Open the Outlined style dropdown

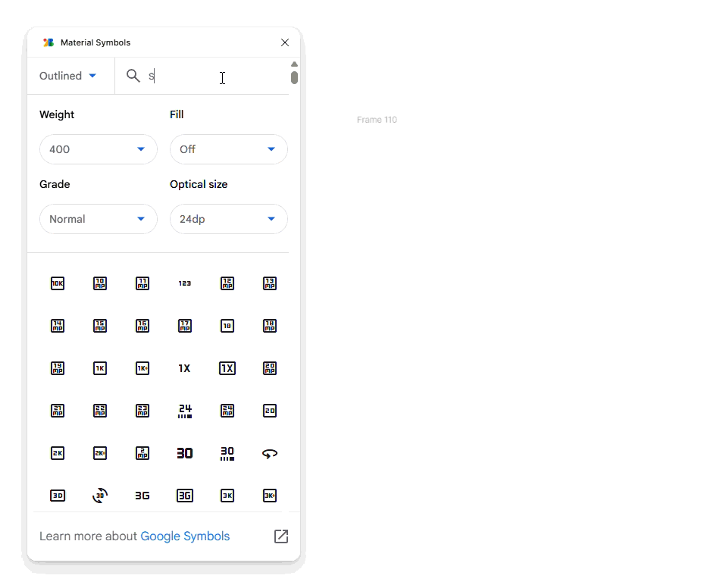(x=68, y=76)
